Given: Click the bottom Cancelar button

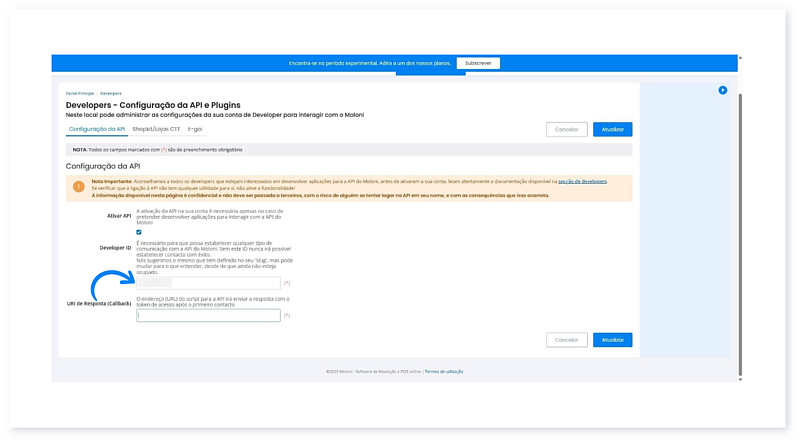Looking at the screenshot, I should click(x=567, y=340).
